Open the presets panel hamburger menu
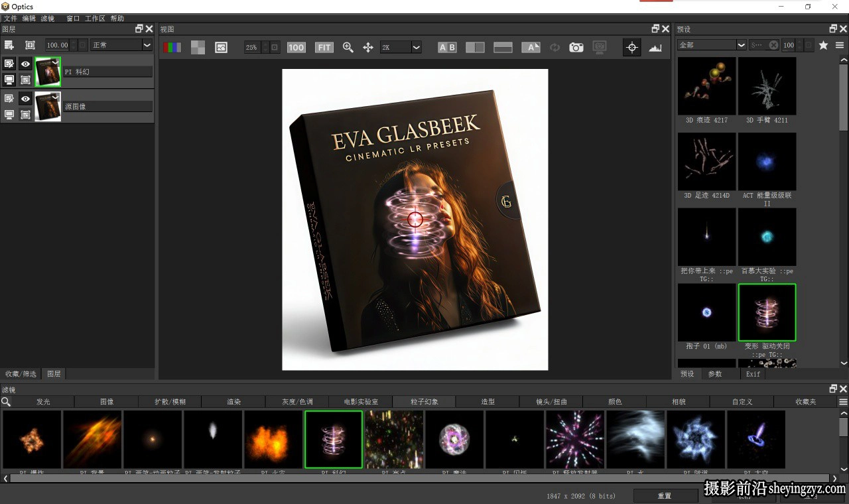 (840, 45)
